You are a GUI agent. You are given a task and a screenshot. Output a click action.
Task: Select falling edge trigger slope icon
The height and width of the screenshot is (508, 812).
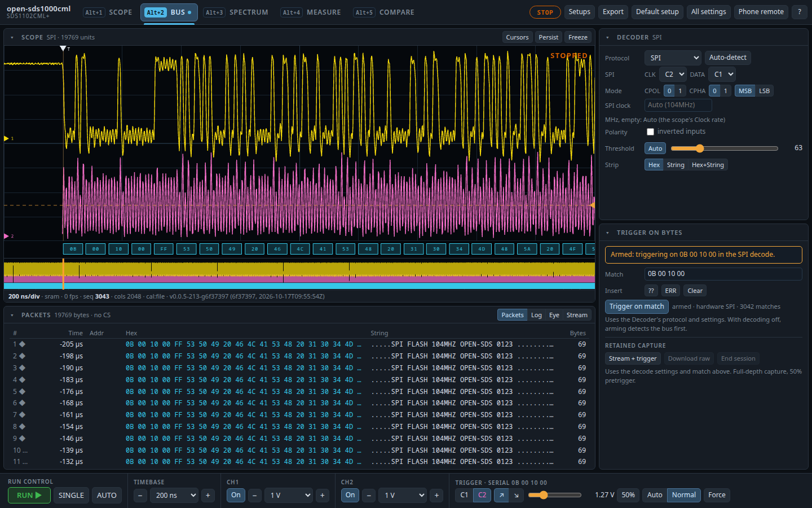click(x=517, y=495)
